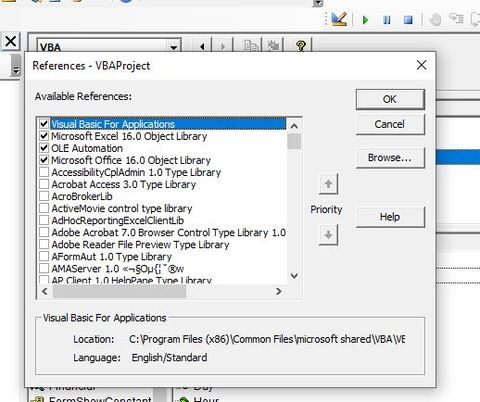Check AccessibilityCplAdmin 1.0 Type Library
The height and width of the screenshot is (402, 480).
44,172
